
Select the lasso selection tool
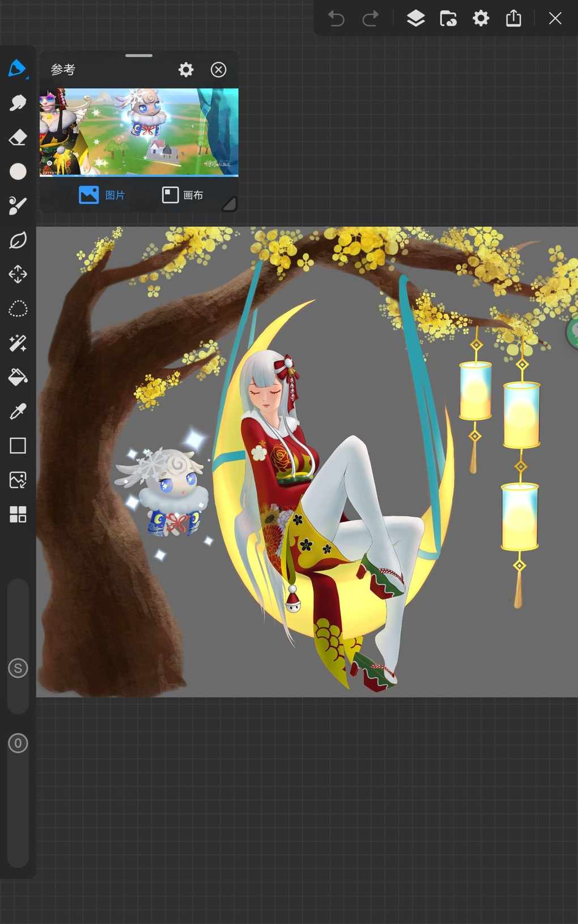pyautogui.click(x=18, y=309)
